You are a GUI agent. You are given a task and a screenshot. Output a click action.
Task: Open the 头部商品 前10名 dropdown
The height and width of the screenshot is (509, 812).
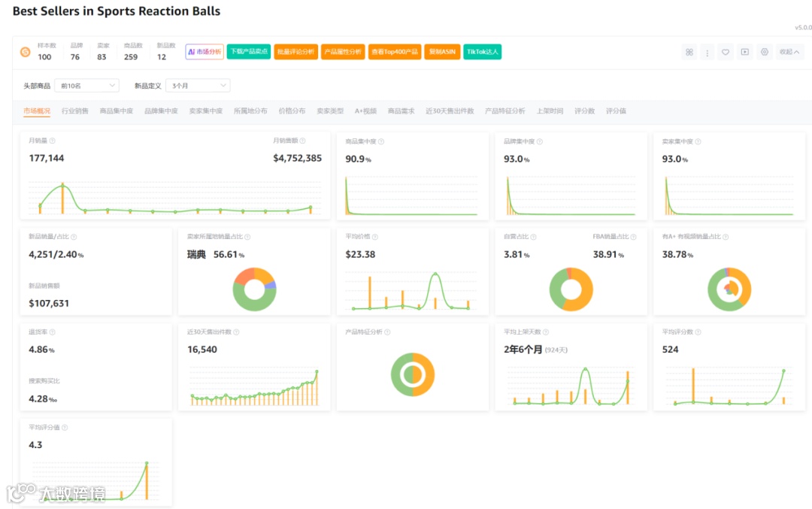[87, 86]
